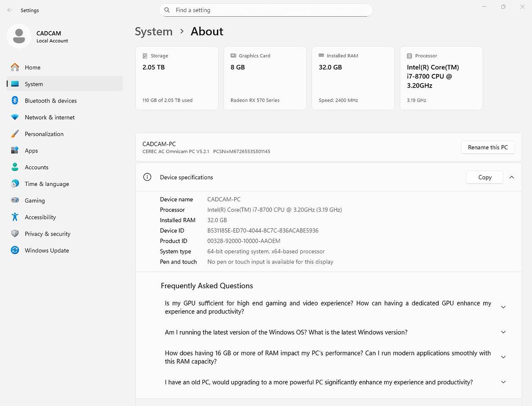The width and height of the screenshot is (532, 406).
Task: Open Time & language settings
Action: 47,184
